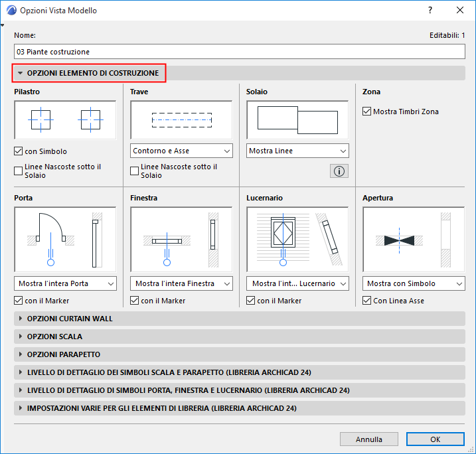
Task: Open the 'Mostra l'intera Finestra' dropdown
Action: (181, 283)
